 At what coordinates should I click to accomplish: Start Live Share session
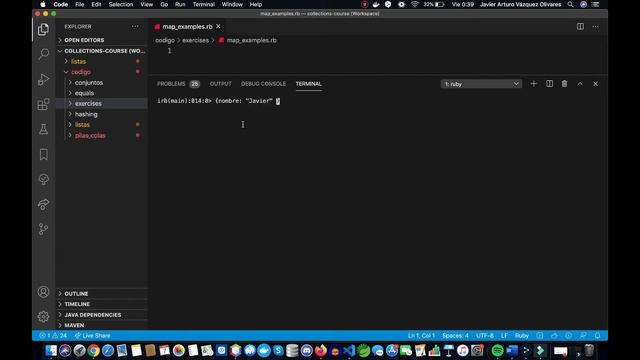click(x=93, y=336)
